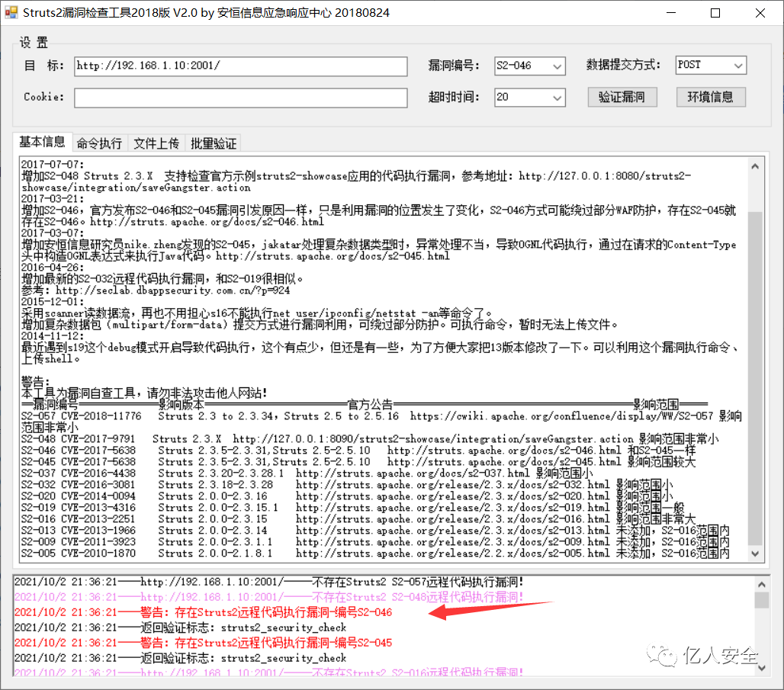Click the info panel scroll up arrow

pyautogui.click(x=755, y=166)
